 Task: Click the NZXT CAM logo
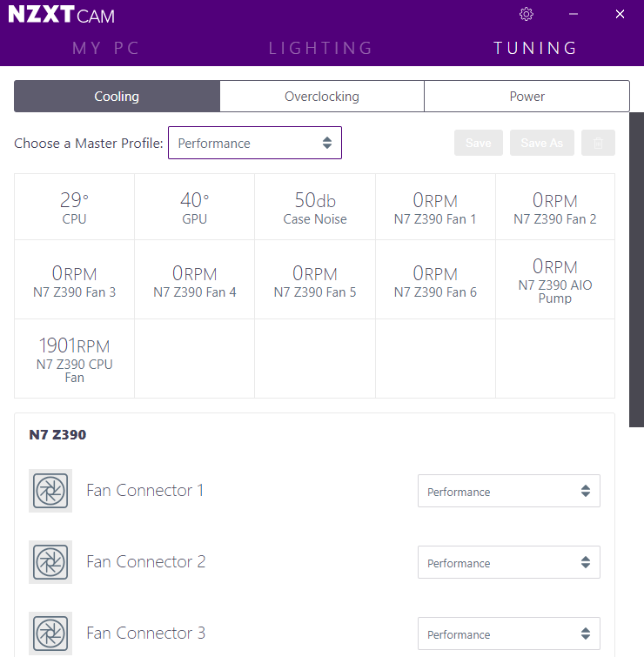click(61, 15)
